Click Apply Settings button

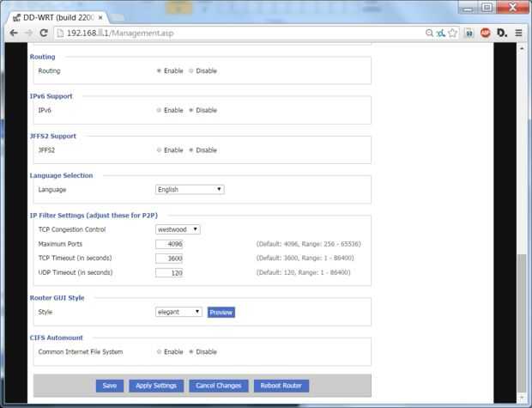point(156,386)
